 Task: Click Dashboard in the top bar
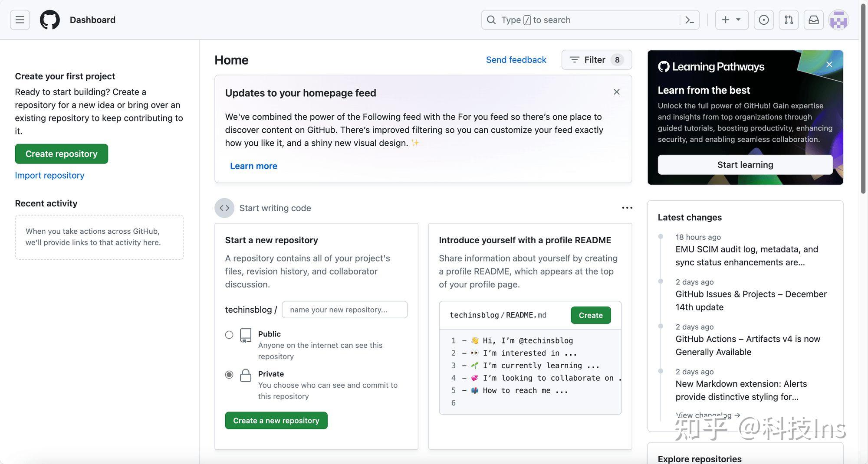point(92,20)
